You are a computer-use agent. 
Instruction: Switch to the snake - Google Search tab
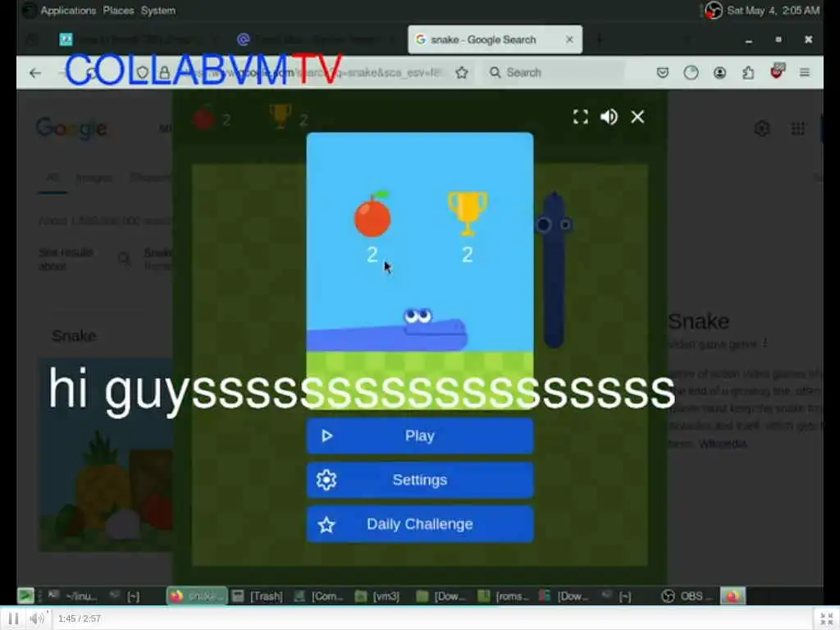tap(495, 39)
